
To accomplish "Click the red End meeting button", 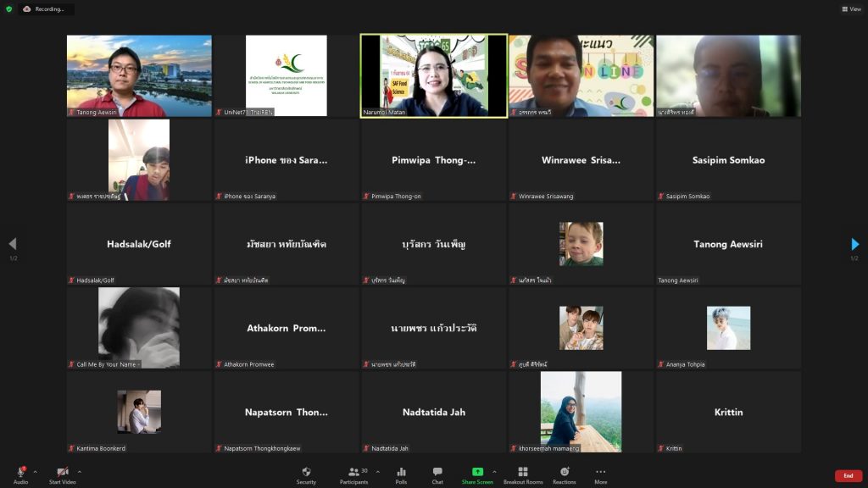I will (x=848, y=476).
